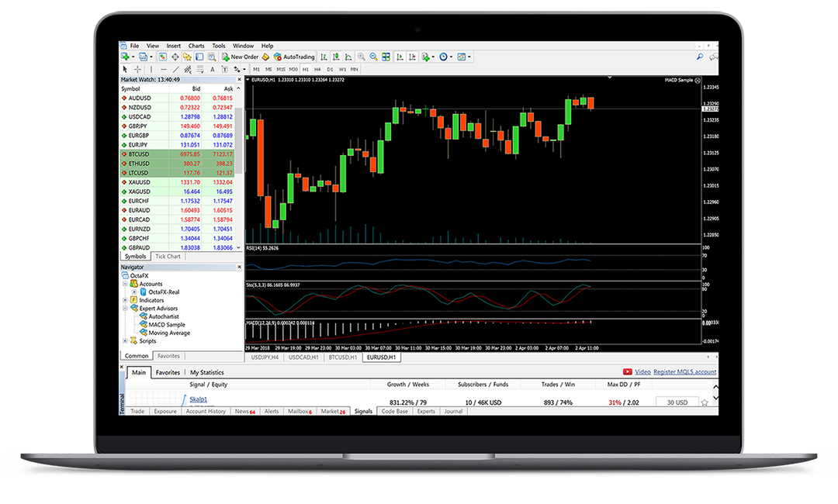Toggle the Data Window crosshair-target icon

[175, 57]
